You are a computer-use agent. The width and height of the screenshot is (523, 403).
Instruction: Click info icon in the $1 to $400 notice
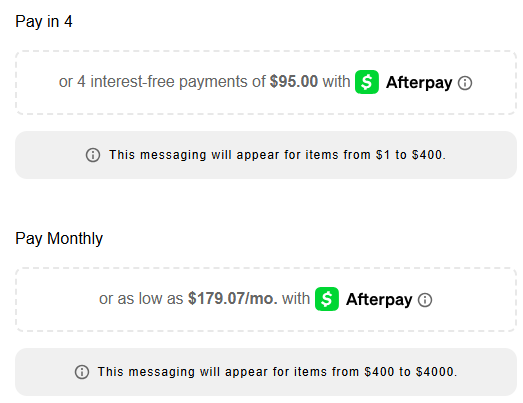click(x=93, y=155)
